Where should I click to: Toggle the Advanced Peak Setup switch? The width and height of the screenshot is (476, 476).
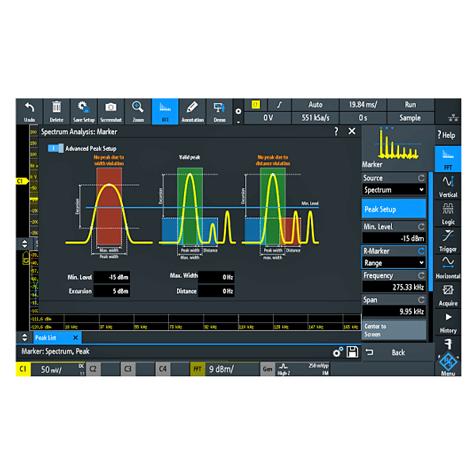(x=56, y=148)
